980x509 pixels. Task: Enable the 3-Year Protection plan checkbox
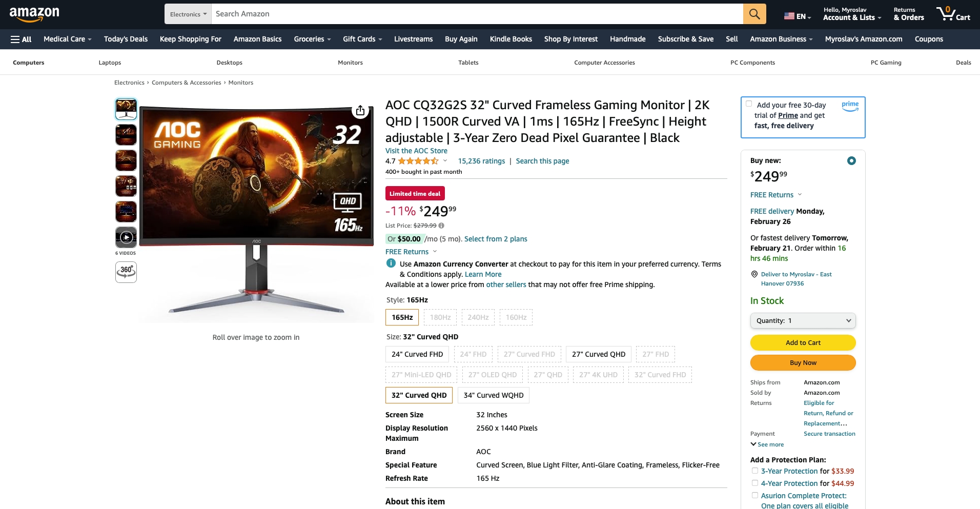pyautogui.click(x=755, y=471)
